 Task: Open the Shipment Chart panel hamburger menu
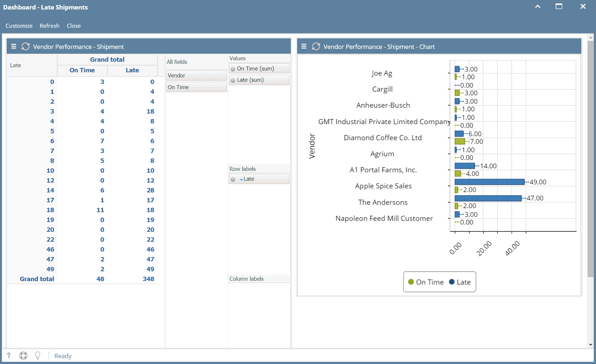click(304, 46)
